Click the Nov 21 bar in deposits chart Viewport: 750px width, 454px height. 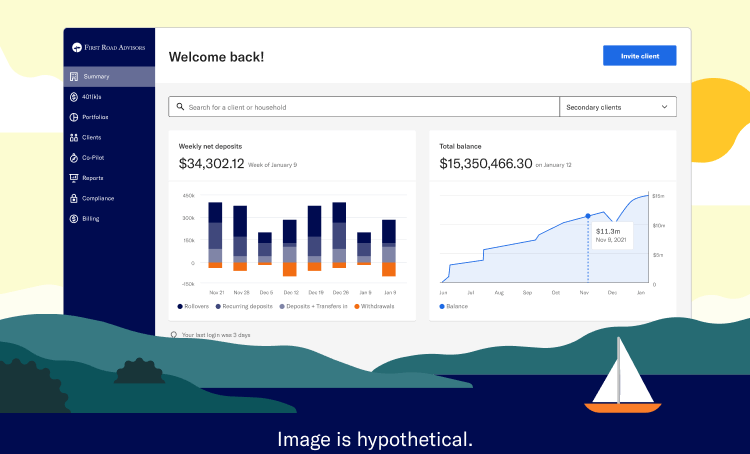coord(215,235)
